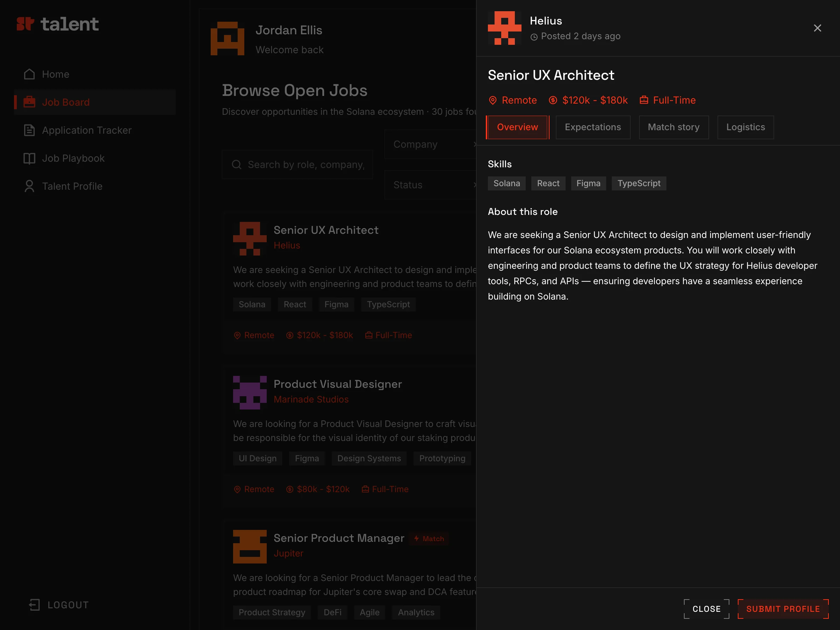Viewport: 840px width, 630px height.
Task: Click the talent logo icon
Action: click(x=26, y=24)
